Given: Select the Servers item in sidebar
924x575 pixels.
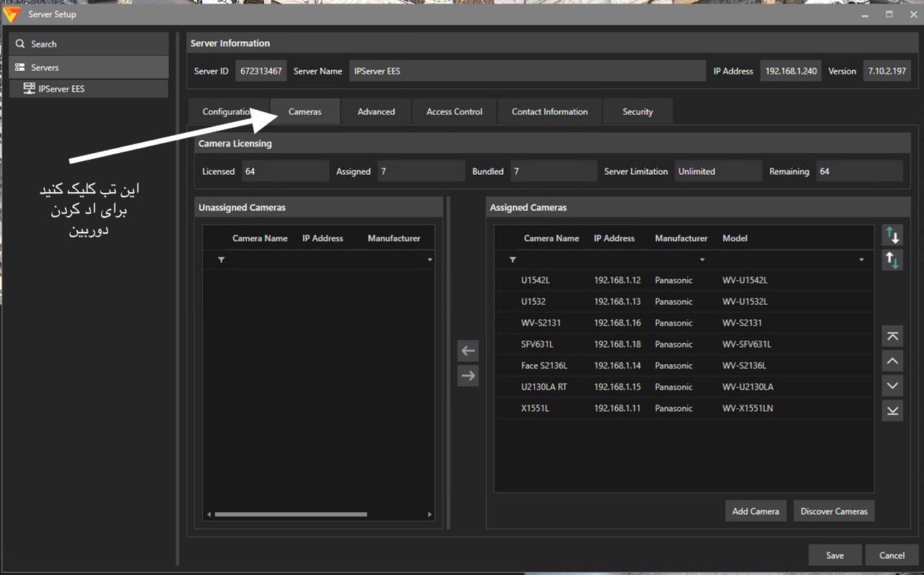Looking at the screenshot, I should (x=90, y=67).
